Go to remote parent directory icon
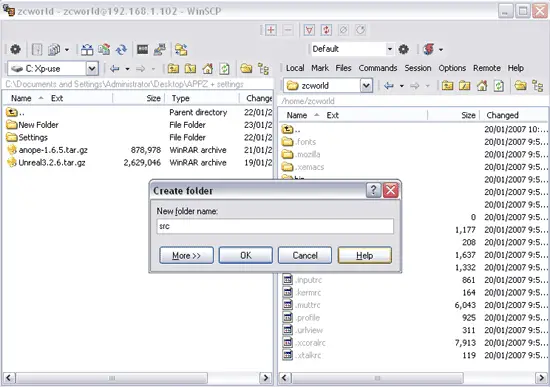 (447, 86)
